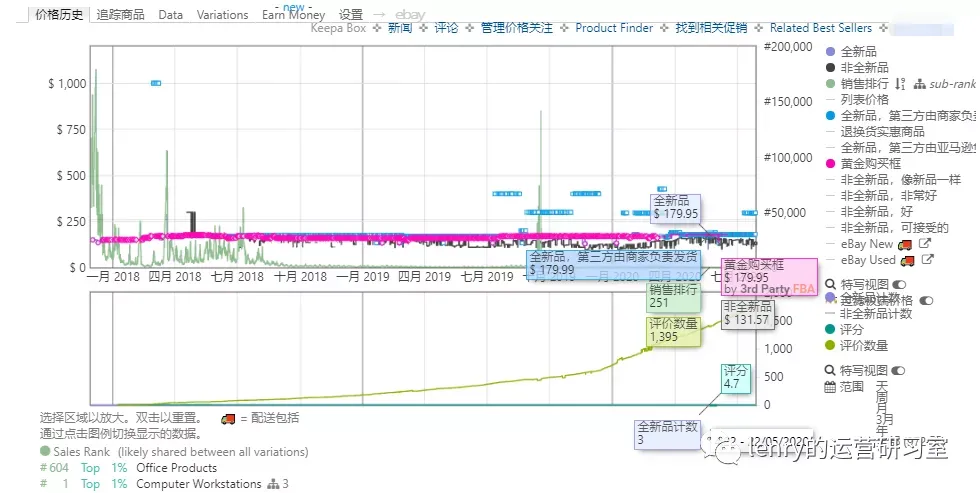Click #604 rank value
This screenshot has height=493, width=980.
(54, 468)
